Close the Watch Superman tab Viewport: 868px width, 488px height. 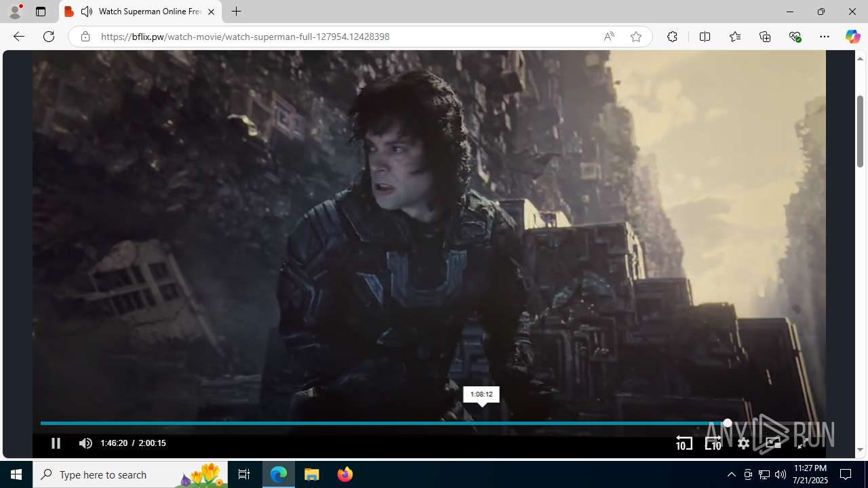click(211, 12)
